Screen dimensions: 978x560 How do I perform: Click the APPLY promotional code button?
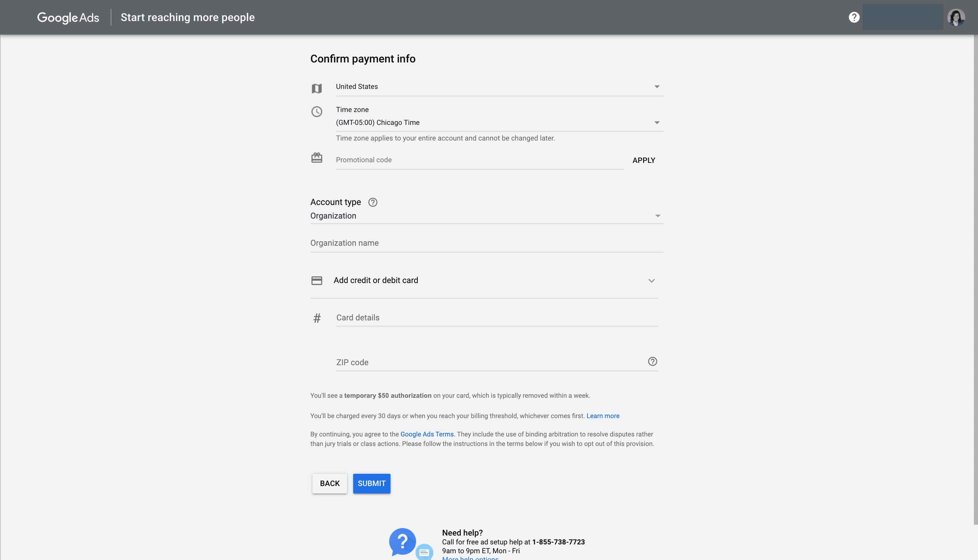(x=644, y=160)
